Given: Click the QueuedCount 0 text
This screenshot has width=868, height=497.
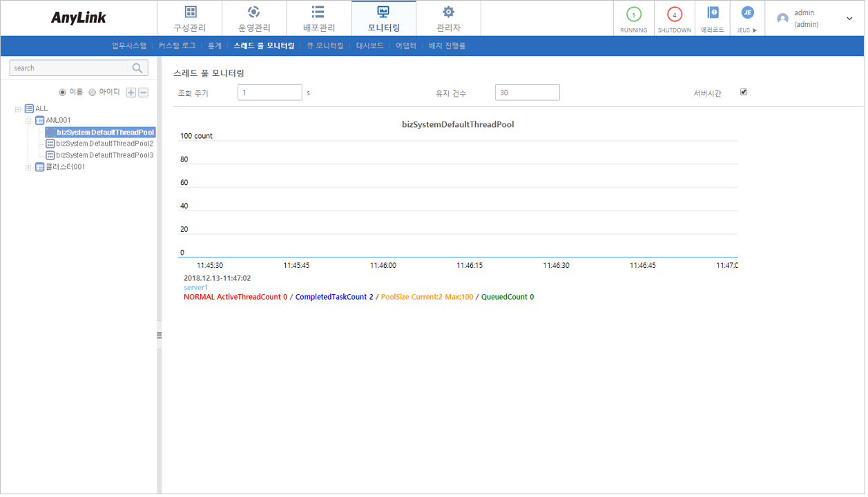Looking at the screenshot, I should pos(508,297).
